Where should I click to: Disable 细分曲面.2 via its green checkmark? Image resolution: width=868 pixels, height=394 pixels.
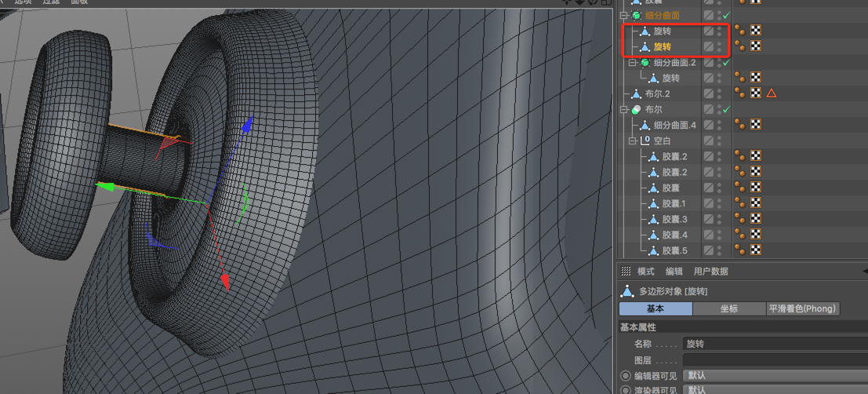726,63
